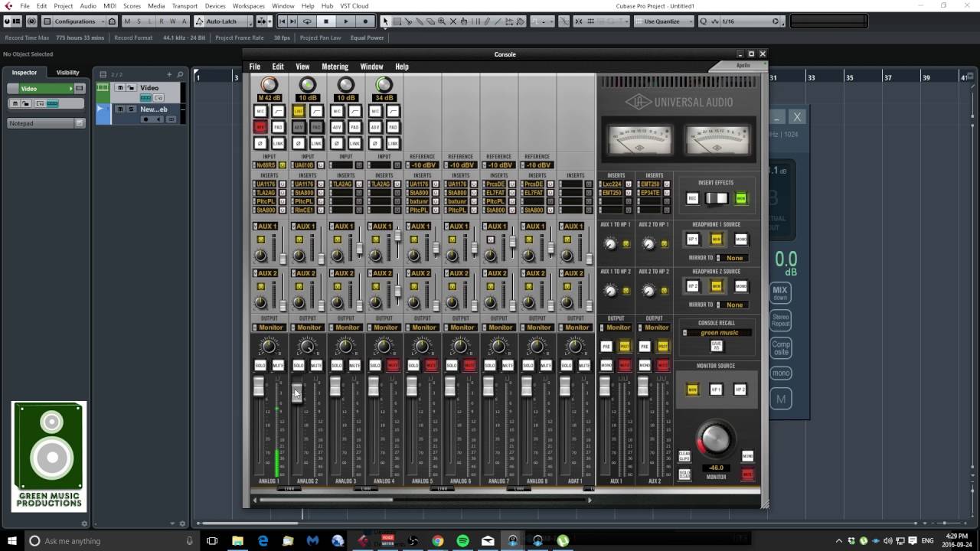
Task: Click the Windows Start button
Action: click(11, 540)
